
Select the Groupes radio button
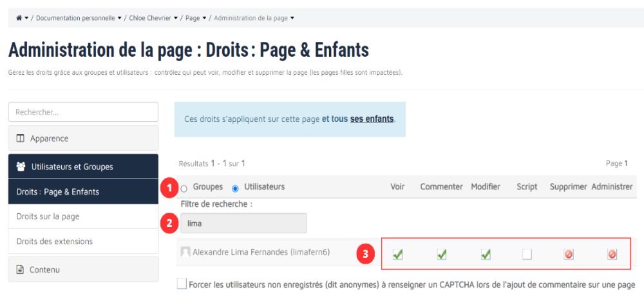pos(184,188)
